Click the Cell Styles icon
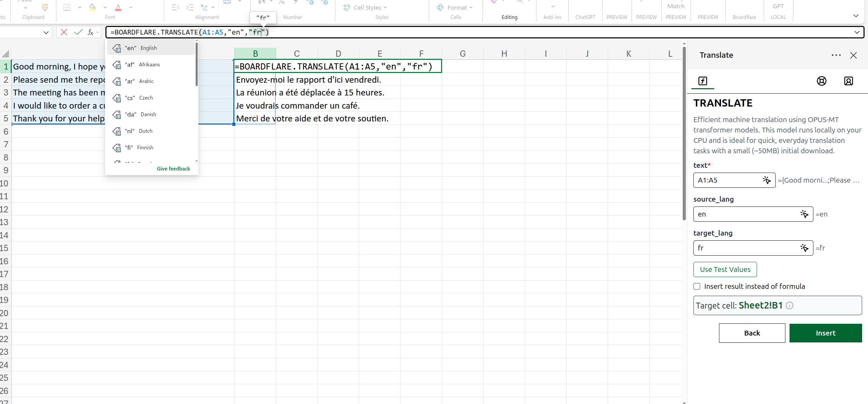Viewport: 868px width, 404px height. pyautogui.click(x=347, y=7)
